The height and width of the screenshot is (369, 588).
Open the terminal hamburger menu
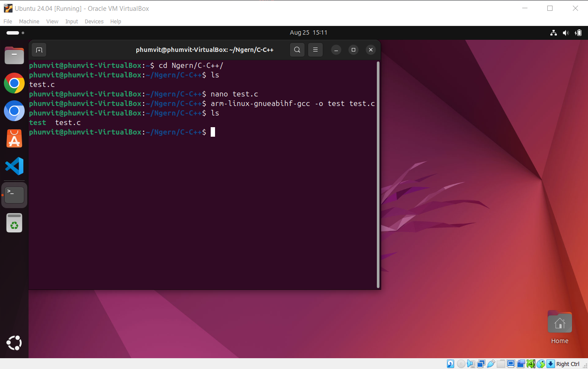(x=315, y=50)
